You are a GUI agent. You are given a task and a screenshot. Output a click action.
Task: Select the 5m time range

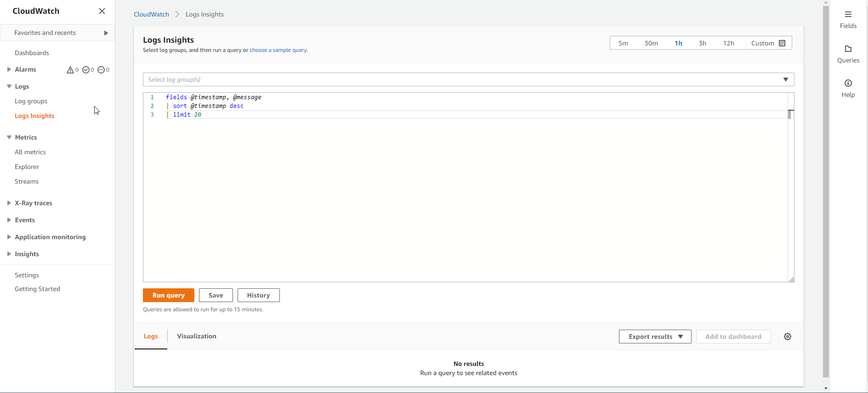pyautogui.click(x=623, y=43)
